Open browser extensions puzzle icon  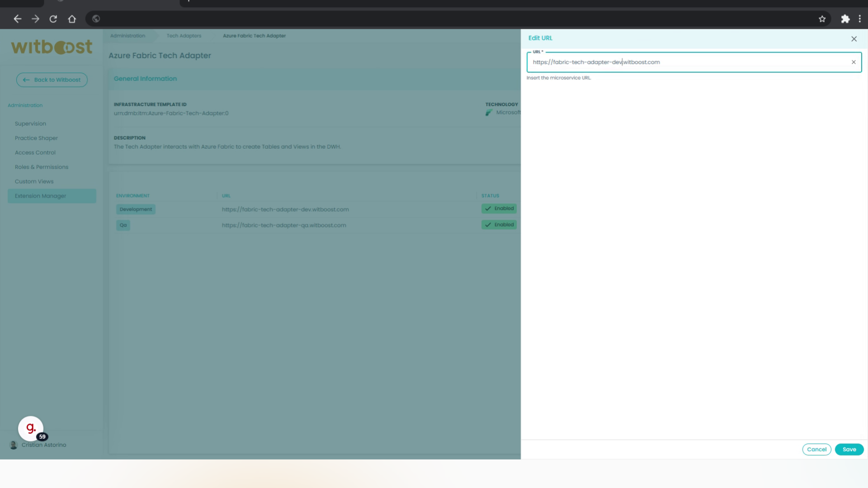coord(845,19)
